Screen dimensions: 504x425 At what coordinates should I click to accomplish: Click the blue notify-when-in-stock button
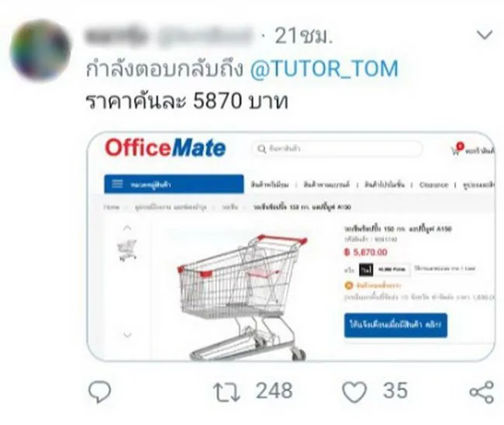395,325
